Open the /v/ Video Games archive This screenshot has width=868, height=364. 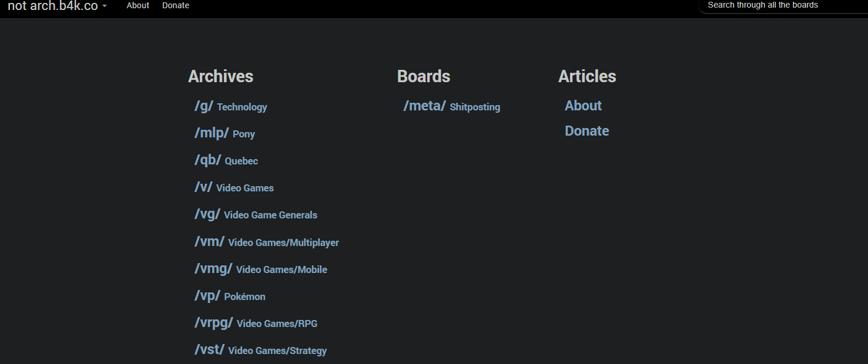click(x=234, y=187)
